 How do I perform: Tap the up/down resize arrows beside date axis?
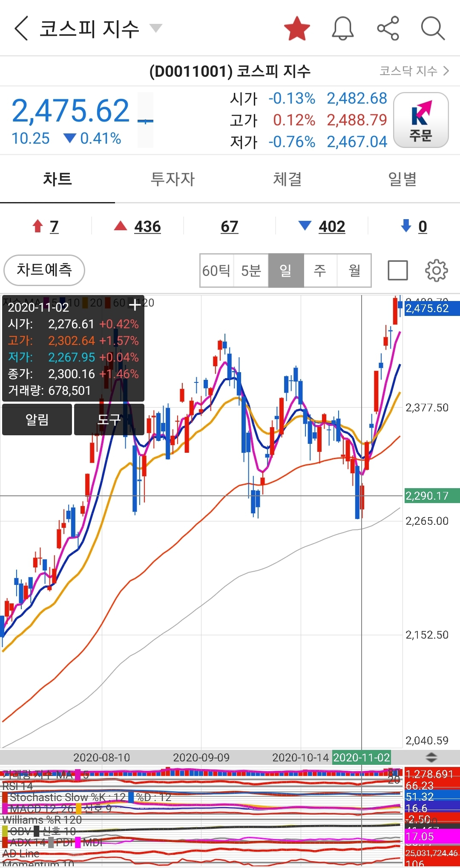(431, 757)
